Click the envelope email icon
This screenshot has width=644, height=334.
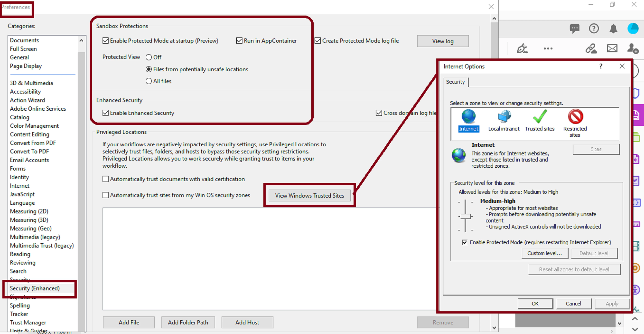[612, 48]
